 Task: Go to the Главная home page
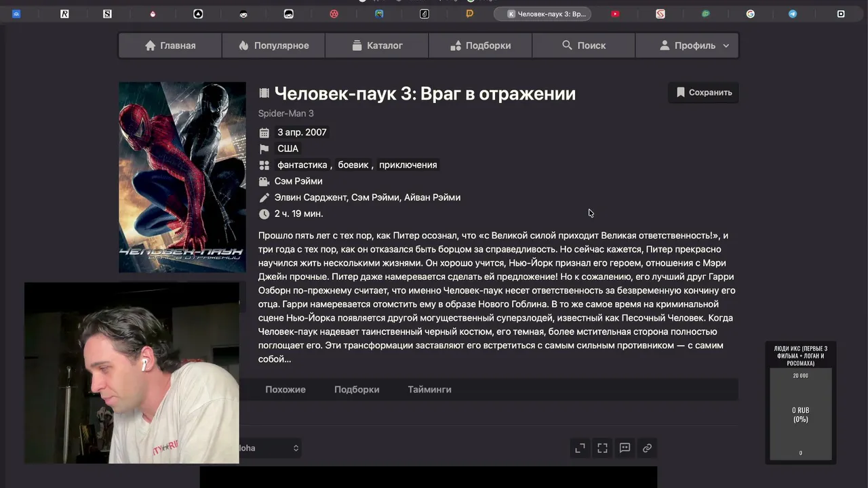(x=170, y=45)
